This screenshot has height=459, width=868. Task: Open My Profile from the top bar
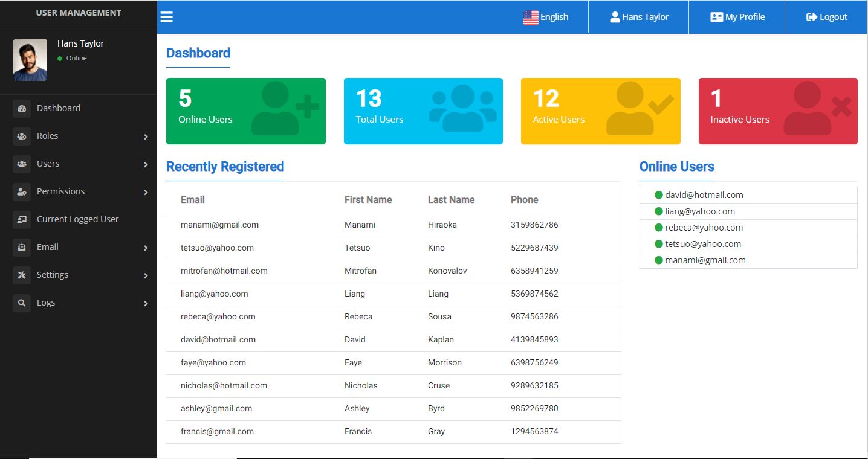(x=737, y=17)
